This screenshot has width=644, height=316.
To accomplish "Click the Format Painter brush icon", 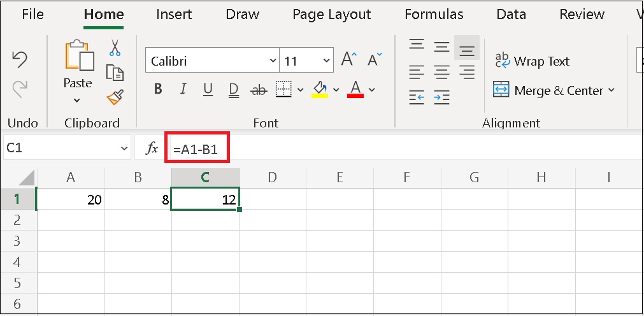I will 115,96.
